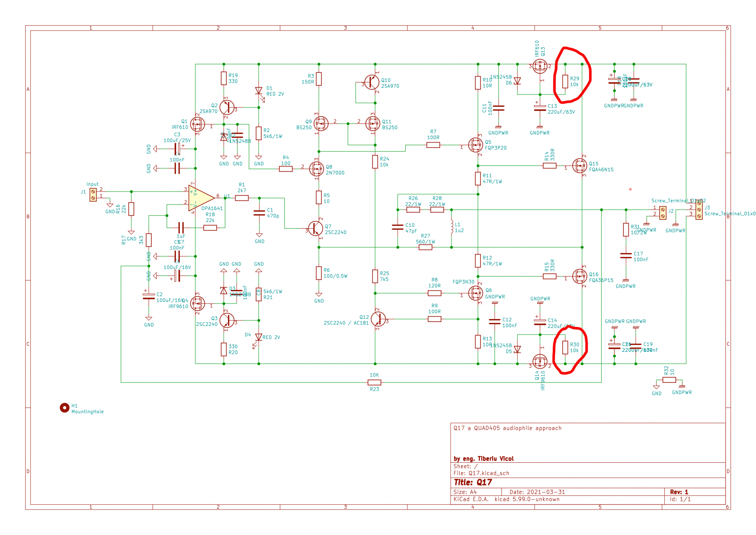Select the circled R29 10k resistor
This screenshot has width=756, height=535.
pos(565,81)
